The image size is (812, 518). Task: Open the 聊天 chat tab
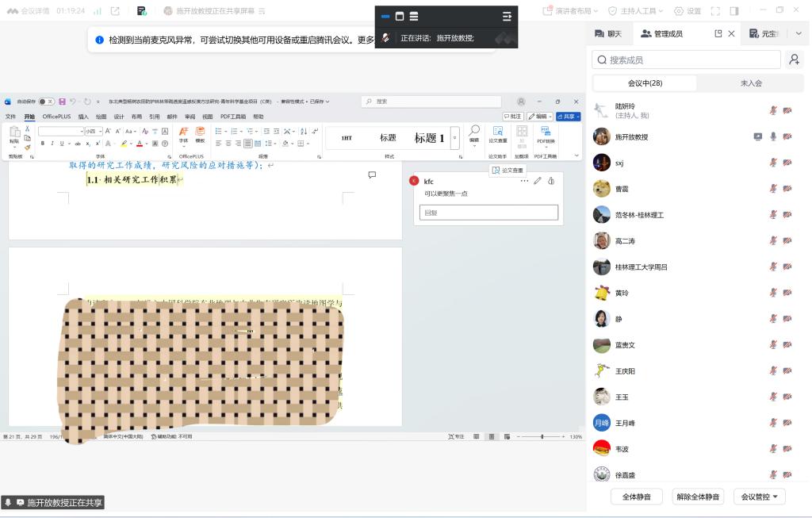pos(609,33)
